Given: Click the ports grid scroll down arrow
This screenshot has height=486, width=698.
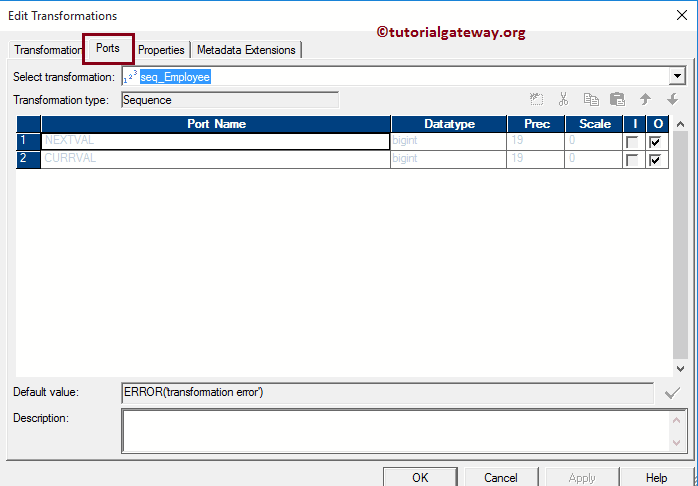Looking at the screenshot, I should click(680, 369).
